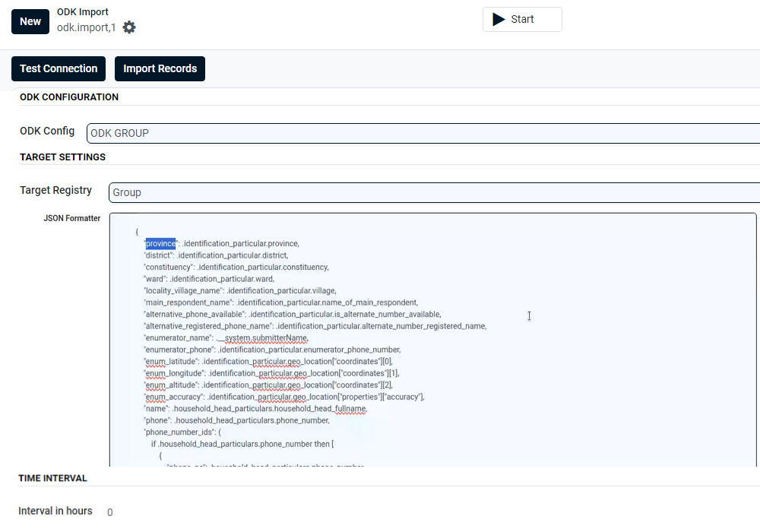Open the gear actions menu

(x=129, y=27)
